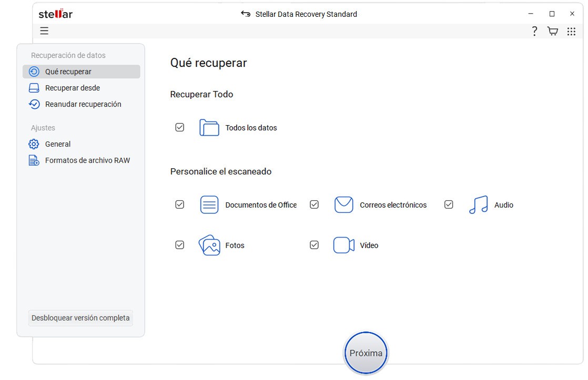Click the Todos los datos folder icon
The width and height of the screenshot is (588, 380).
209,128
